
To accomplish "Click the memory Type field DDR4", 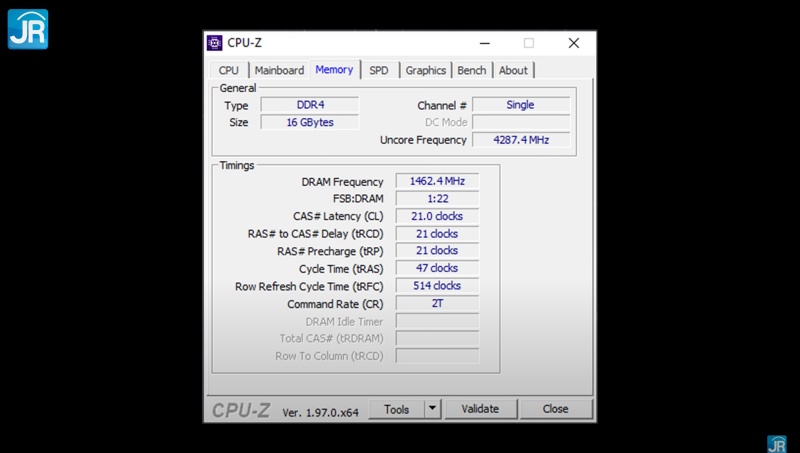I will click(x=310, y=105).
